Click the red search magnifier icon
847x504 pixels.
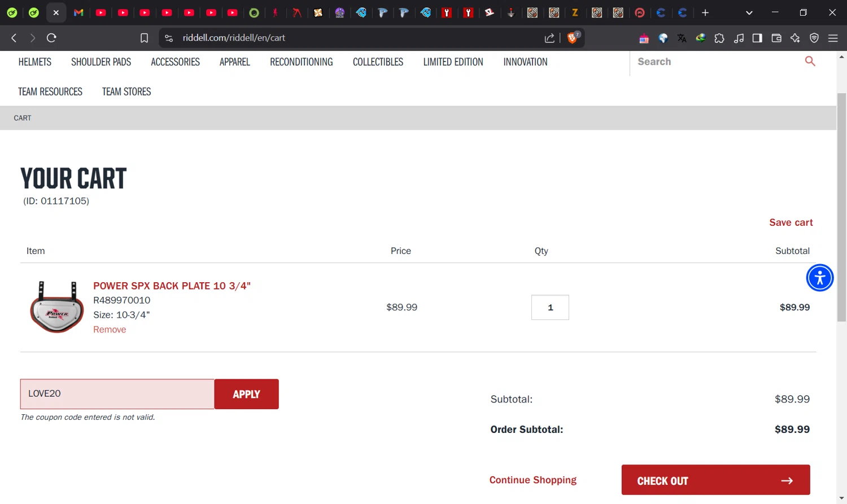810,61
